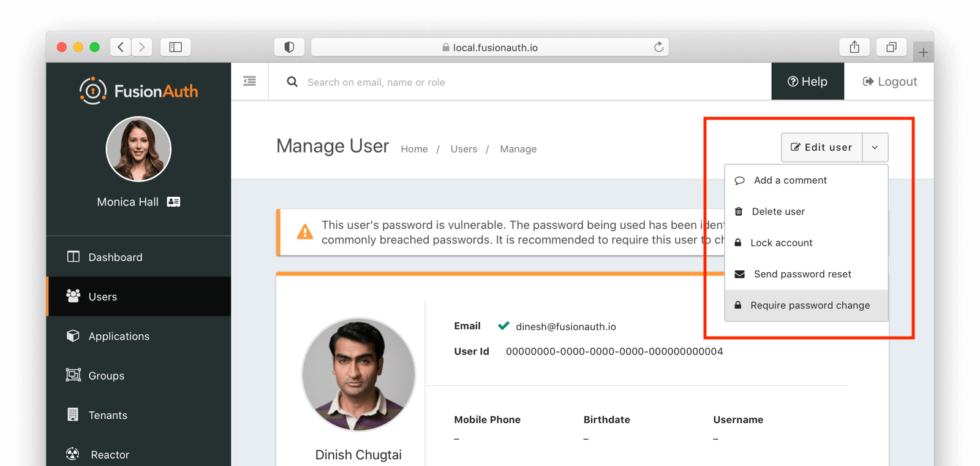Choose Add a comment from menu
Screen dimensions: 980x466
pos(807,180)
